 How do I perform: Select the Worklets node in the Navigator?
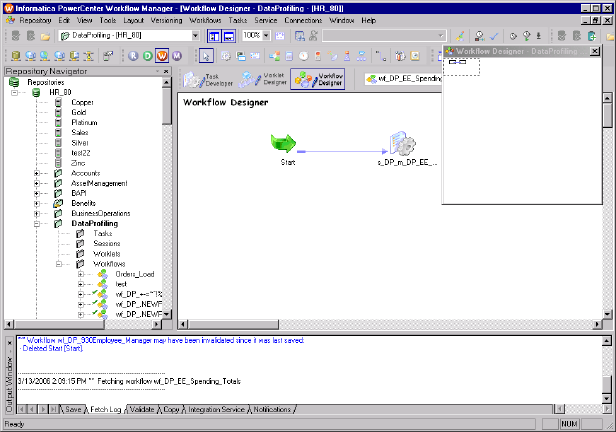[106, 254]
